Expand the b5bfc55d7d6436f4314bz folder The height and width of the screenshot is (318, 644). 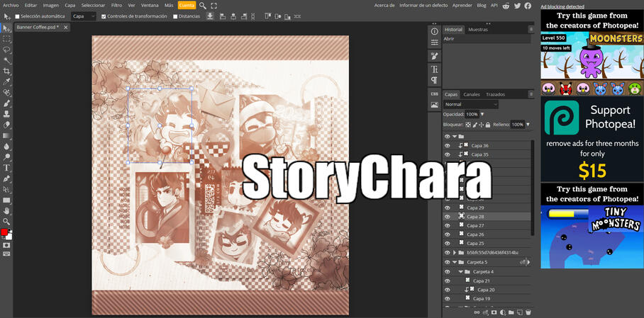pos(455,252)
